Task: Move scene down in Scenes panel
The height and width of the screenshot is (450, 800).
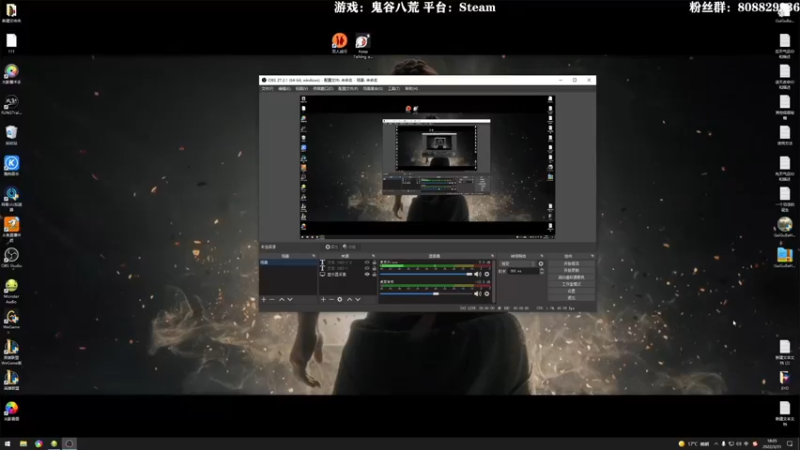Action: pos(290,299)
